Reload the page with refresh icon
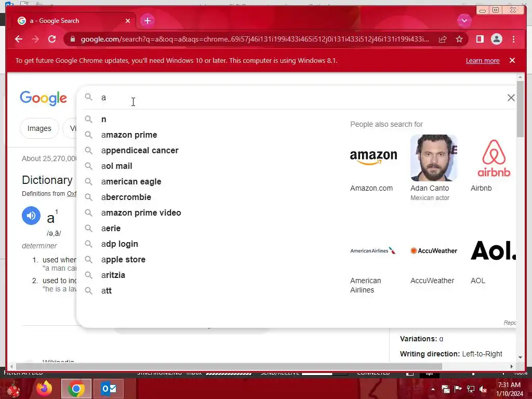 (x=52, y=39)
